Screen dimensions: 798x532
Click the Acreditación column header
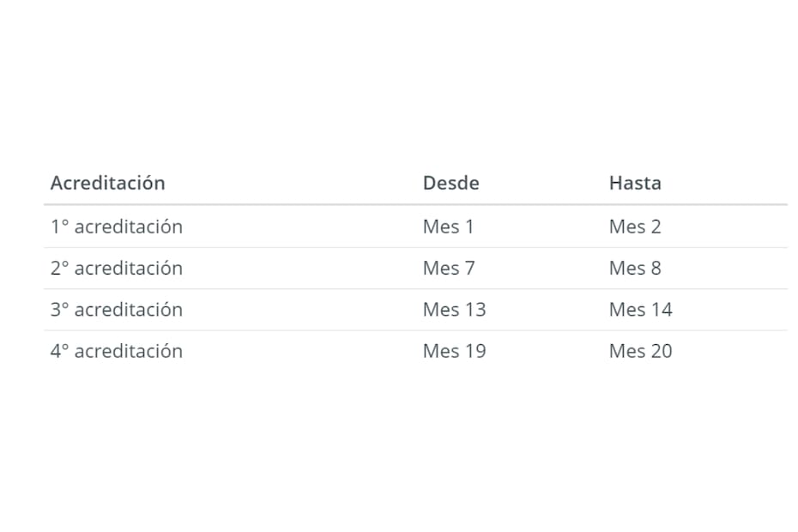(108, 184)
